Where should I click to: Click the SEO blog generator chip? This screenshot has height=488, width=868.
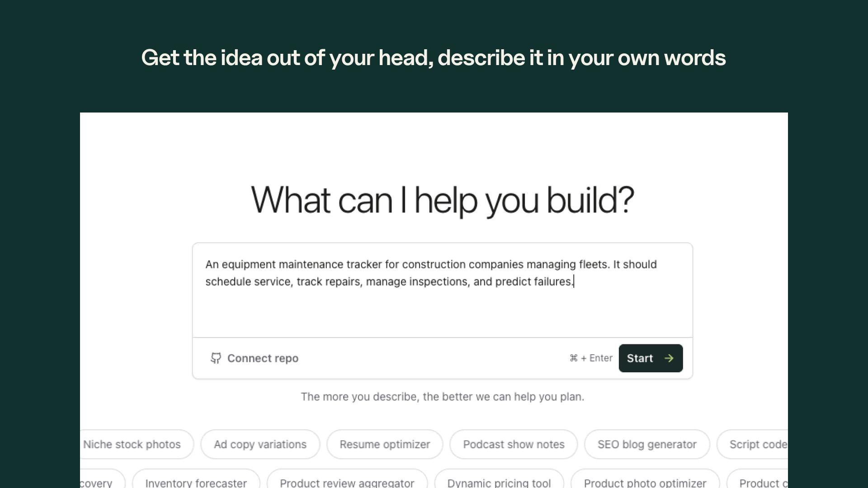click(647, 444)
